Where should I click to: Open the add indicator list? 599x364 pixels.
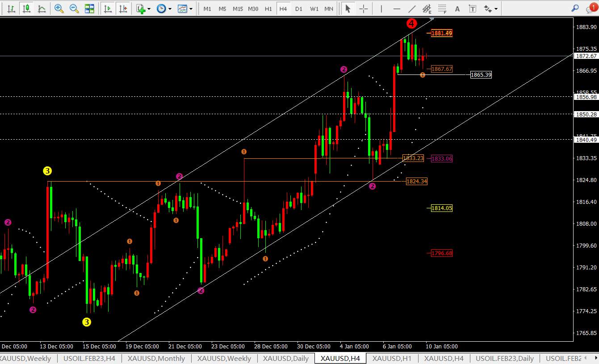click(x=141, y=8)
